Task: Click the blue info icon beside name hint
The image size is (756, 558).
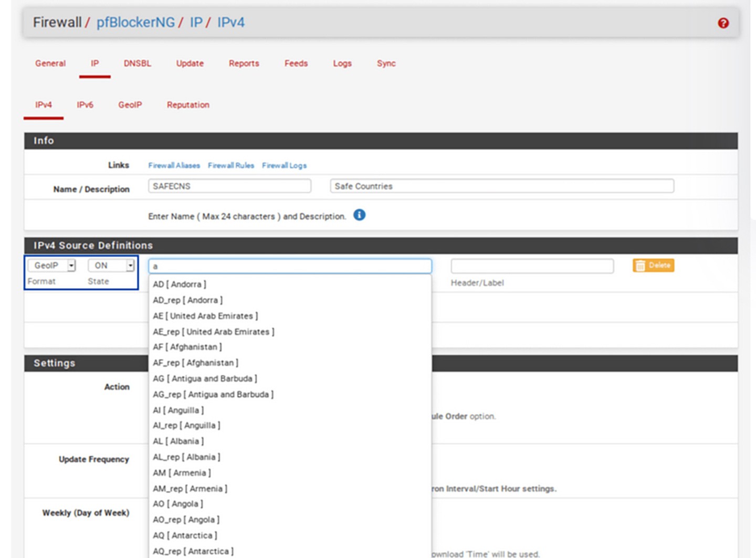Action: click(359, 215)
